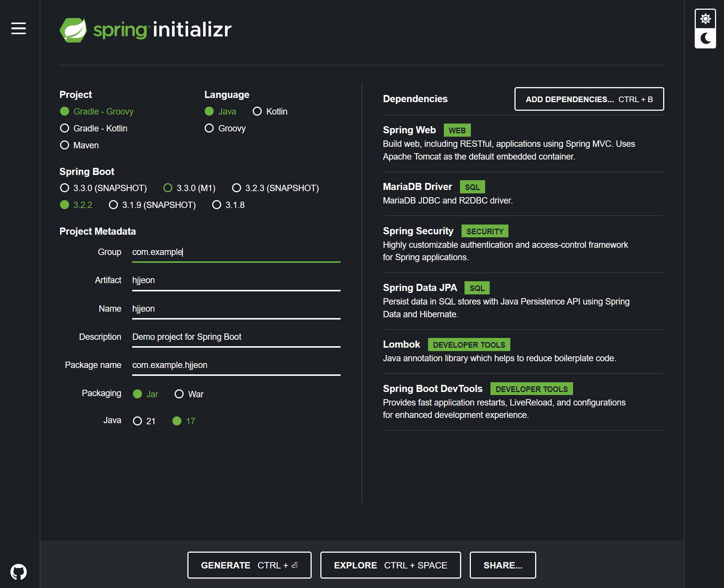
Task: Click the Generate project button
Action: (x=249, y=565)
